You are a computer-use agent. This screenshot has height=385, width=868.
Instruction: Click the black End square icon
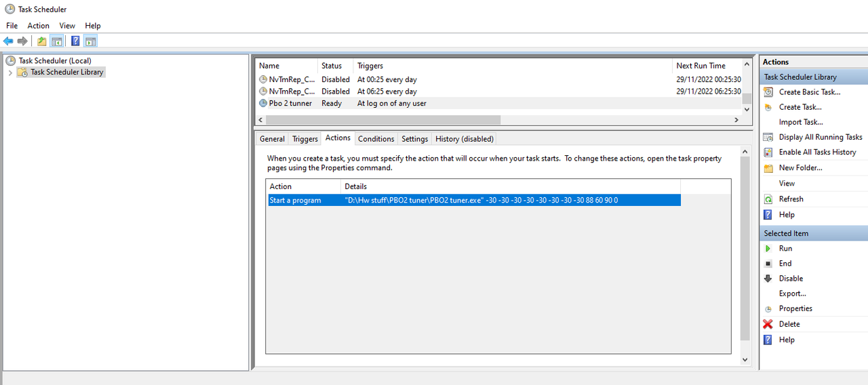click(768, 264)
